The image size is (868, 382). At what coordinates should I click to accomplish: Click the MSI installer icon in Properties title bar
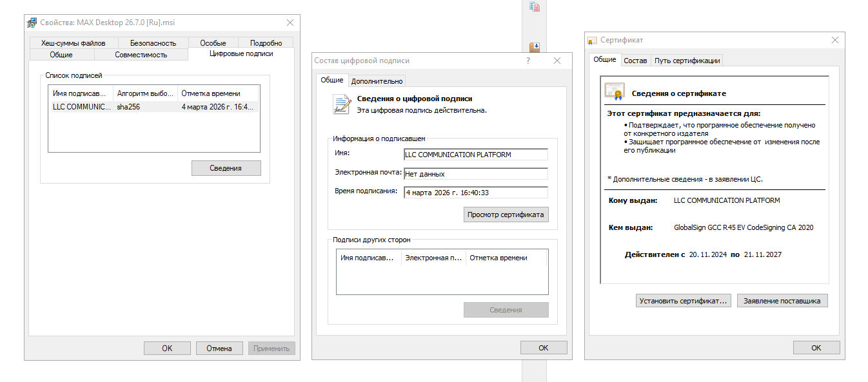point(32,23)
